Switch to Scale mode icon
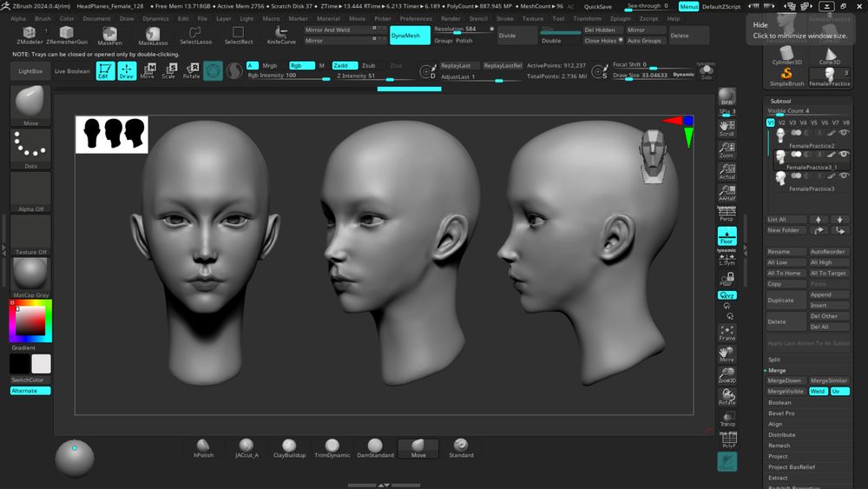Screen dimensions: 868x489 click(x=169, y=71)
